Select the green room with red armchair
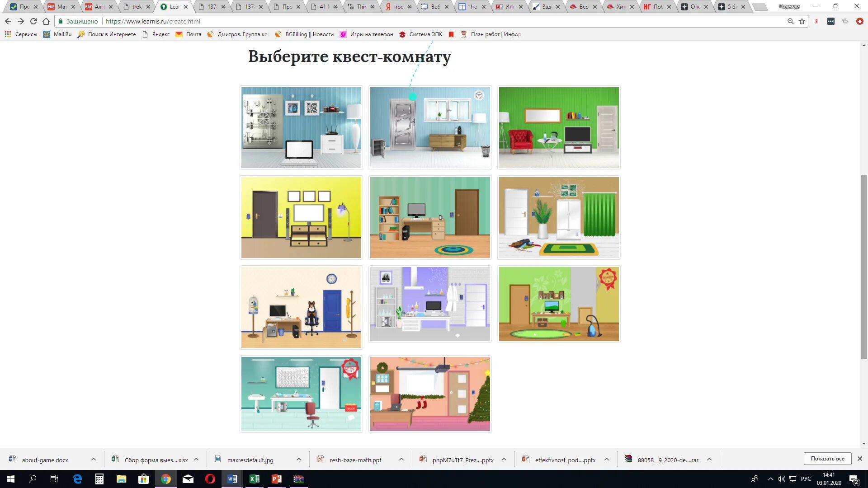 click(559, 127)
